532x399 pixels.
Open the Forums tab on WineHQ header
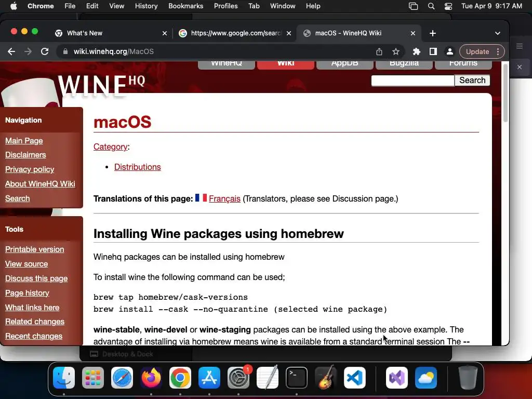(x=463, y=64)
